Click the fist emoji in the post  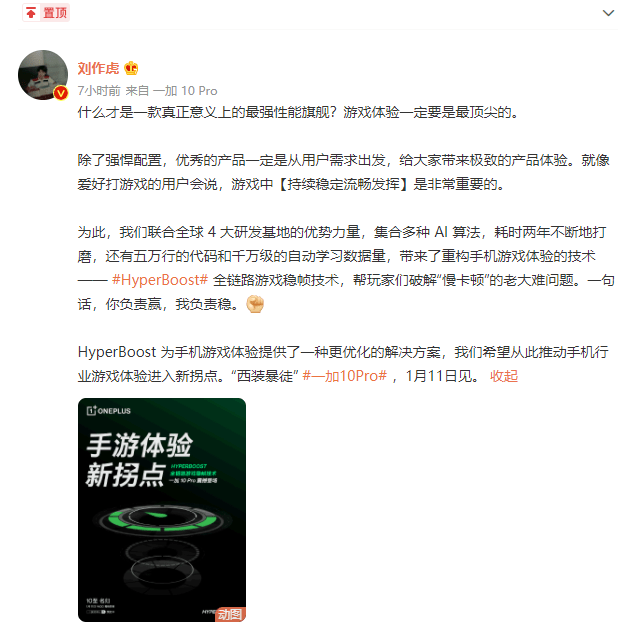point(255,304)
